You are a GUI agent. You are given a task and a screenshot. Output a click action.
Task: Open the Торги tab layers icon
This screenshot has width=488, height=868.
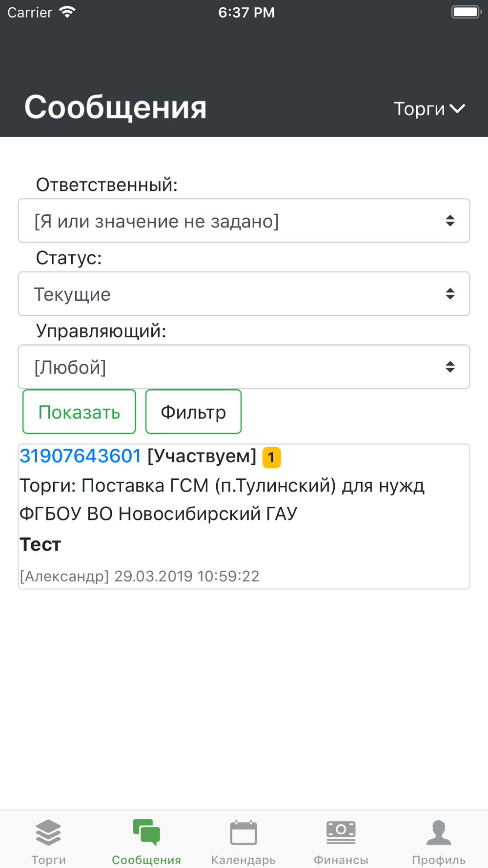click(48, 832)
